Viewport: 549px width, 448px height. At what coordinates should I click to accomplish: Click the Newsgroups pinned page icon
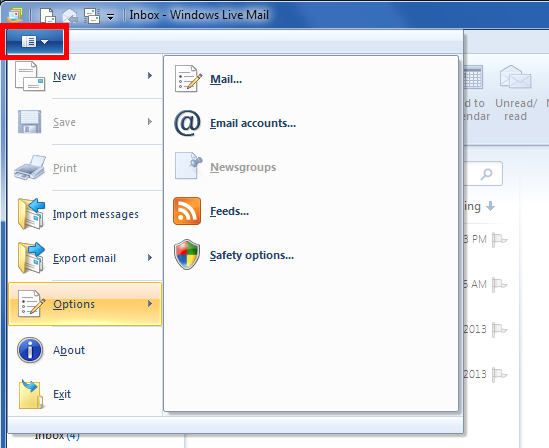point(188,166)
